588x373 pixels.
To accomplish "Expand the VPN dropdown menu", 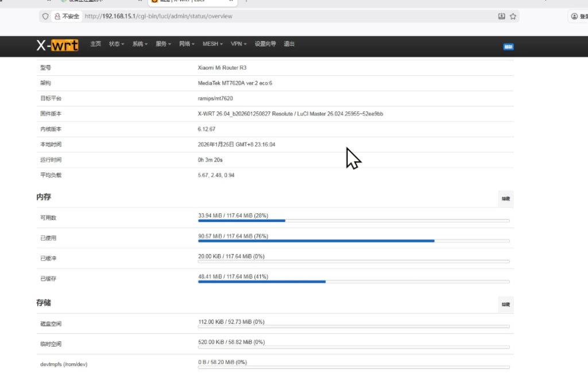I will click(238, 44).
